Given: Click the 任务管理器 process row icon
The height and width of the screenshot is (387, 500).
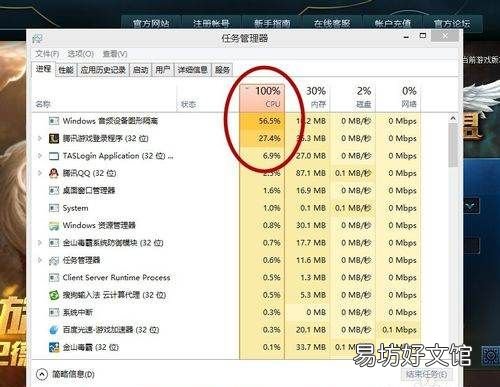Looking at the screenshot, I should [54, 260].
